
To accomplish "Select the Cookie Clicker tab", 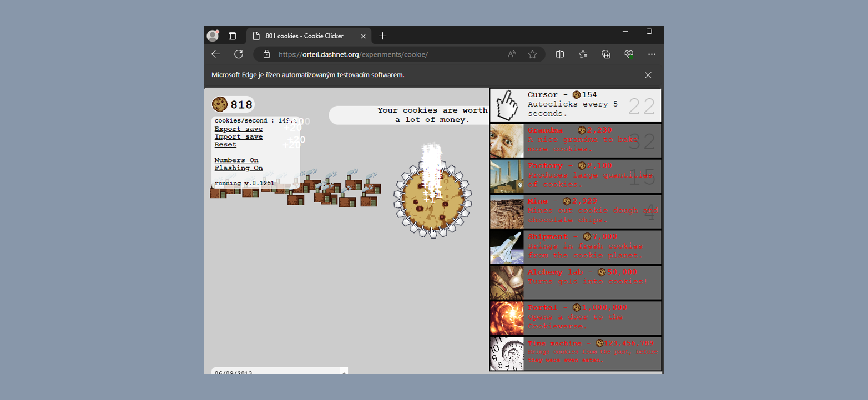I will [x=309, y=36].
